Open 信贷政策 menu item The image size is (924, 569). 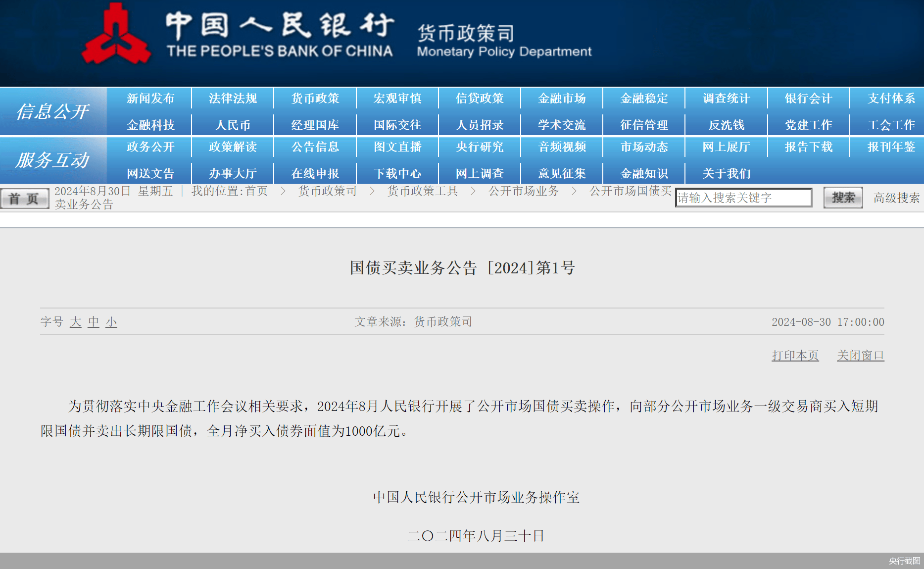[x=480, y=99]
